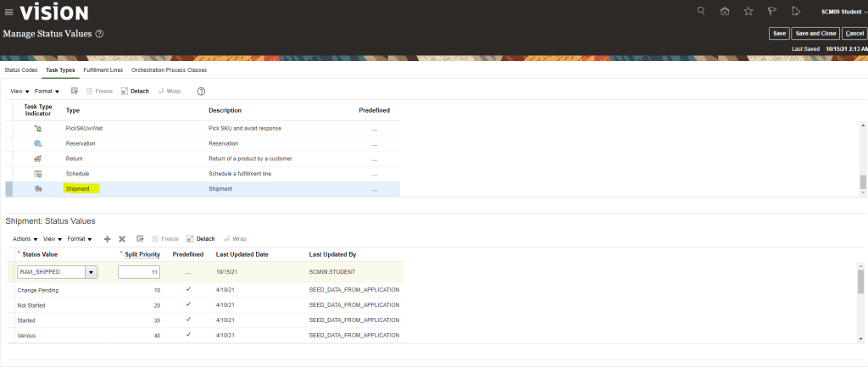Switch to the Status Codes tab

coord(20,70)
